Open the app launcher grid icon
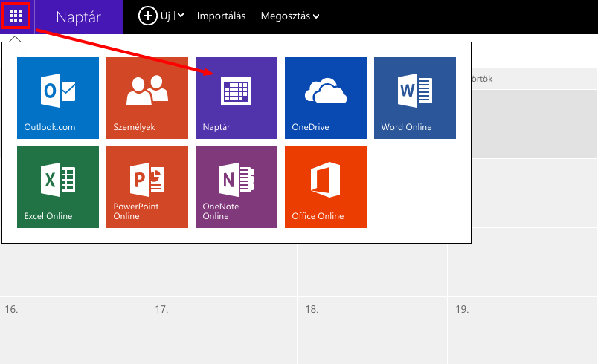598x364 pixels. tap(16, 16)
